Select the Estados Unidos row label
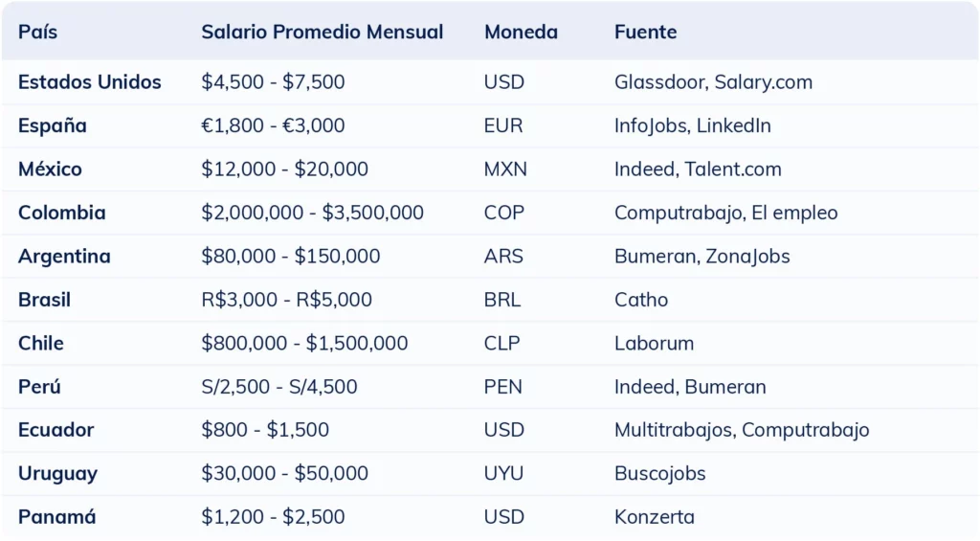 point(90,82)
